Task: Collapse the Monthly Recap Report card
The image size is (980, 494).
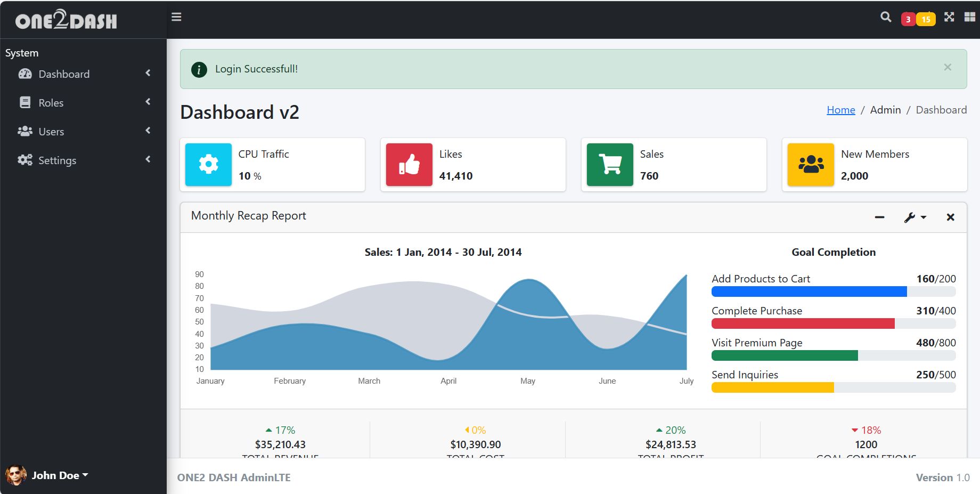Action: (879, 217)
